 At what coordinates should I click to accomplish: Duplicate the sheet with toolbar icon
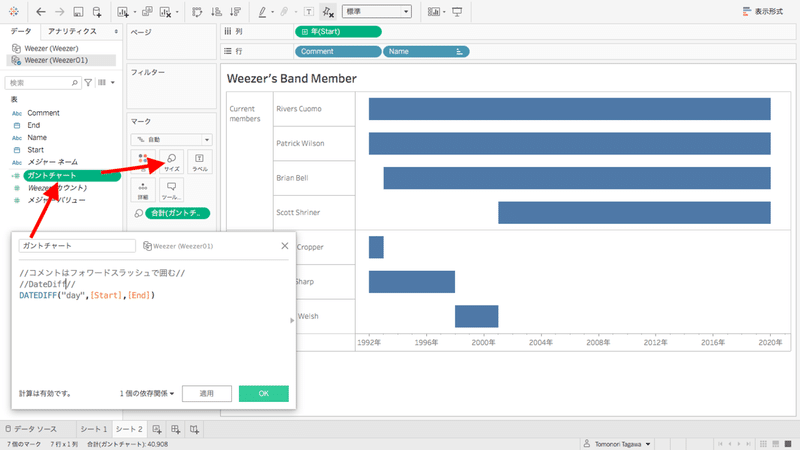click(x=147, y=11)
